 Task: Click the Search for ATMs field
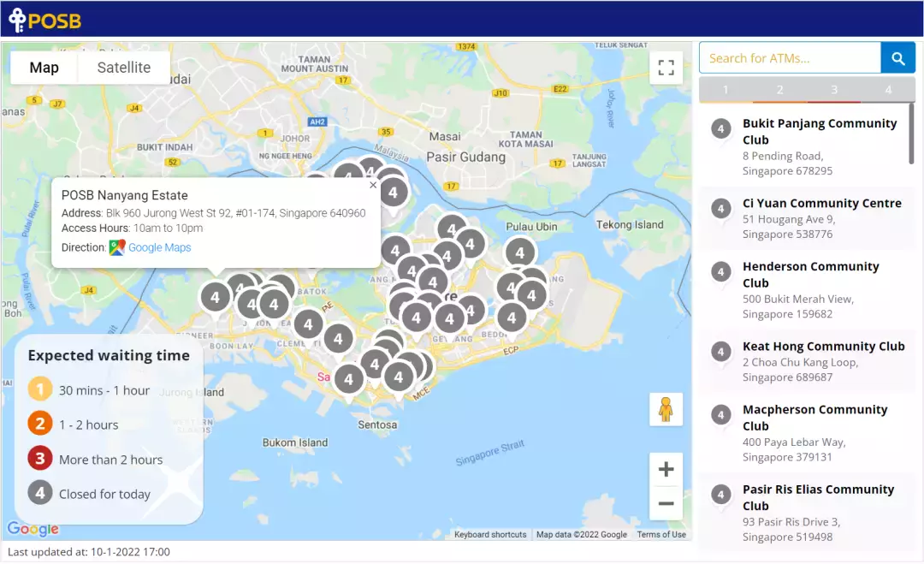coord(790,58)
